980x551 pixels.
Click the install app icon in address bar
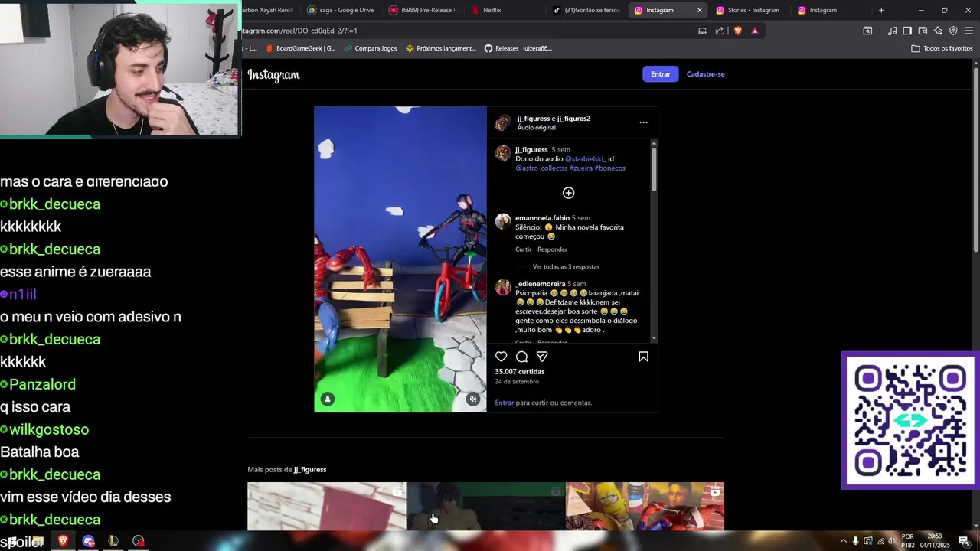coord(702,31)
